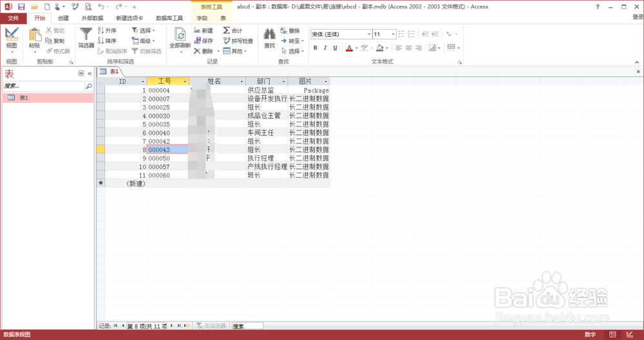This screenshot has height=340, width=644.
Task: Collapse navigation pane with double chevron
Action: pos(90,73)
